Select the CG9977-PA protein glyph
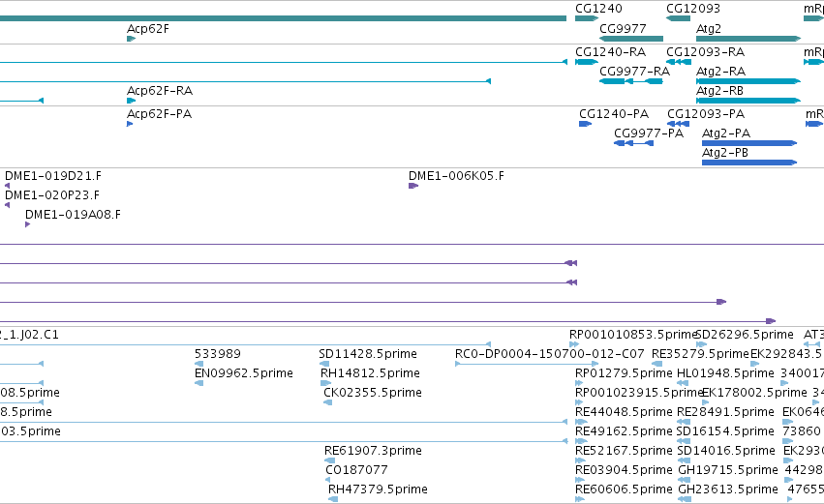 click(634, 143)
